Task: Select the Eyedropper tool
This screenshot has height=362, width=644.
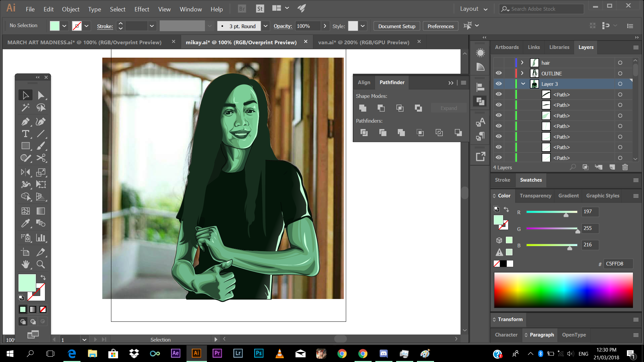Action: pos(25,223)
